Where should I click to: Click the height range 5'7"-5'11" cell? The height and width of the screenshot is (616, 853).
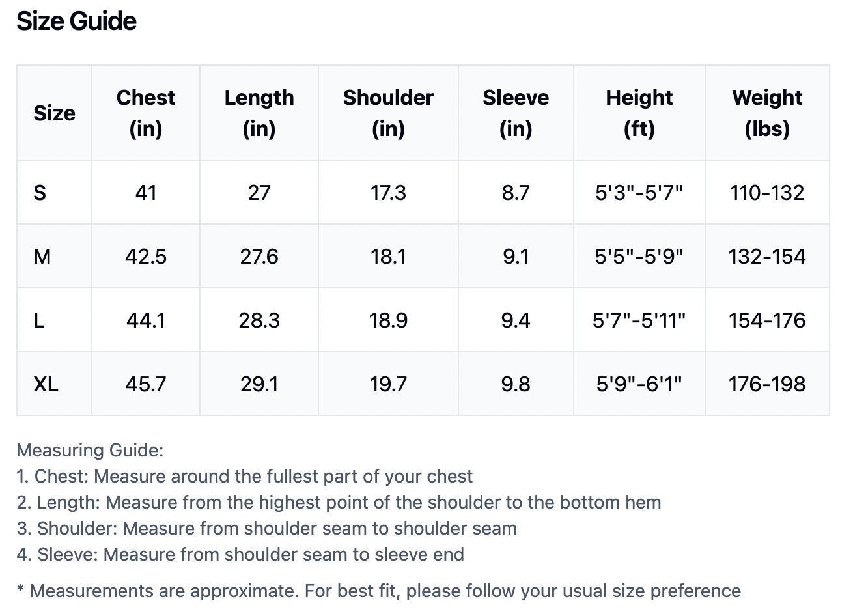(639, 320)
